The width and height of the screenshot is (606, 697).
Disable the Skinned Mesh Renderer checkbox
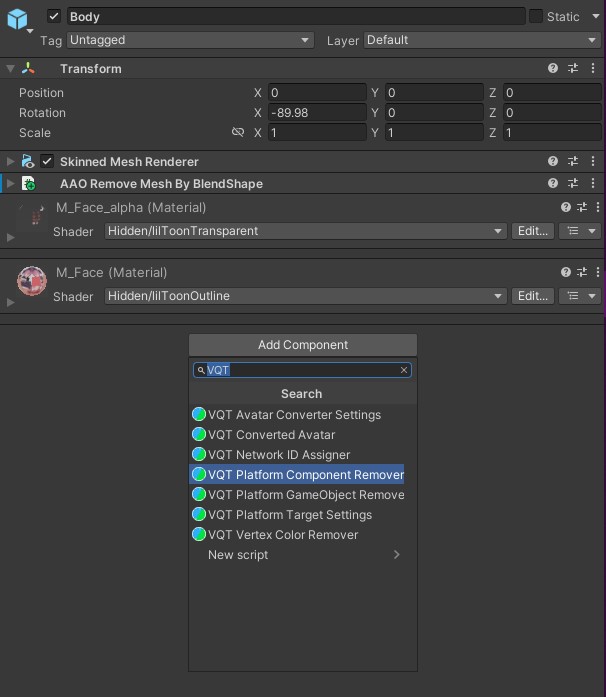(x=47, y=161)
